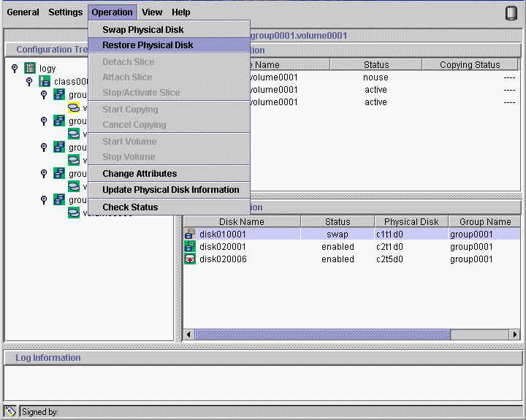Screen dimensions: 526x420
Task: Close the Operation menu
Action: point(113,12)
